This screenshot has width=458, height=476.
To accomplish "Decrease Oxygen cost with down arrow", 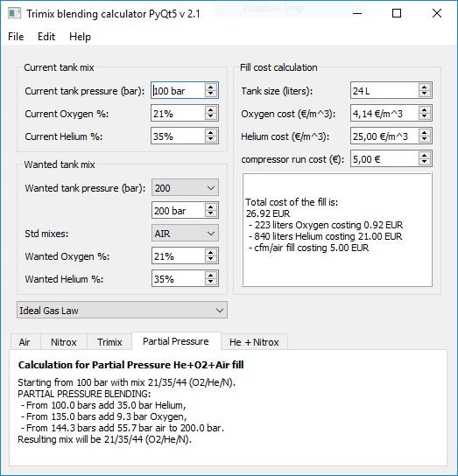I will (424, 116).
